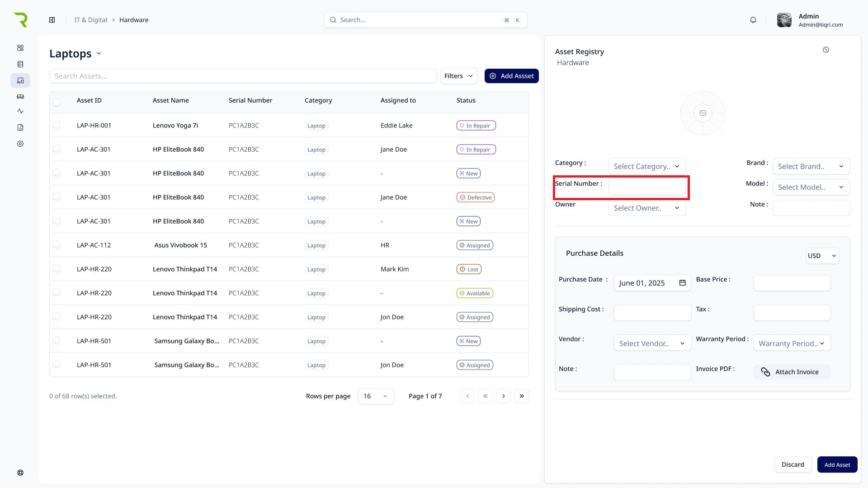868x488 pixels.
Task: Click the Discard button
Action: [x=793, y=465]
